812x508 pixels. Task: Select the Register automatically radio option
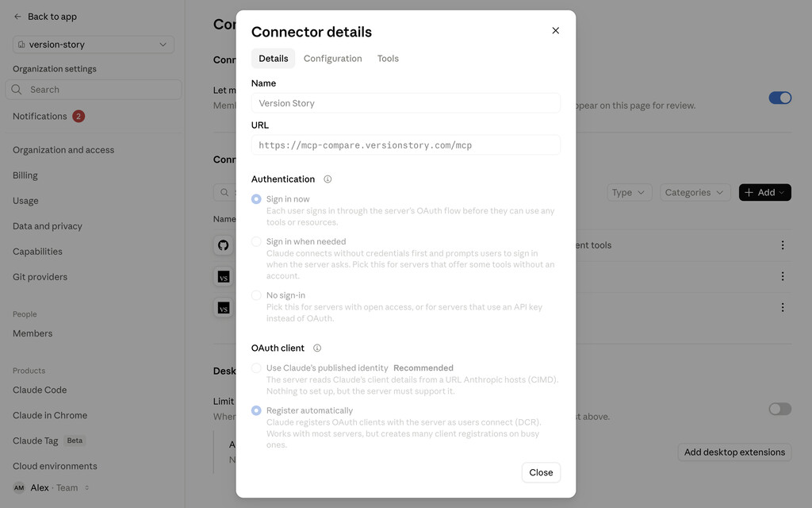click(256, 410)
